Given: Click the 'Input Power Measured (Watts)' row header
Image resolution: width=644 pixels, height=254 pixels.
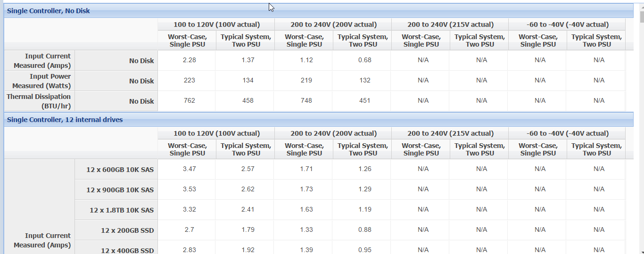Looking at the screenshot, I should pyautogui.click(x=39, y=81).
